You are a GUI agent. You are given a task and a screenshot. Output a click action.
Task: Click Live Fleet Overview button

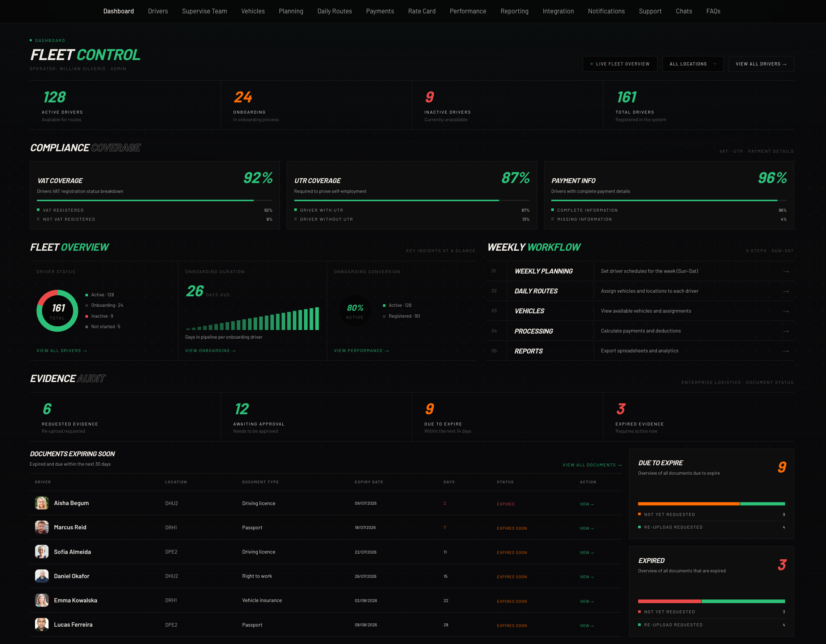tap(620, 64)
